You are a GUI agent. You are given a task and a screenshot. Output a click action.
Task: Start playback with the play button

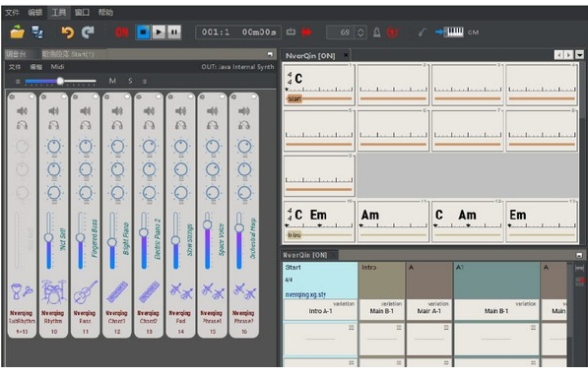159,32
